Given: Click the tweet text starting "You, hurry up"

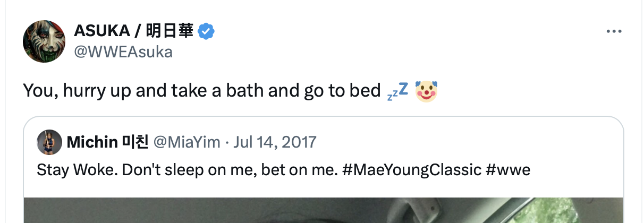Looking at the screenshot, I should [x=202, y=91].
